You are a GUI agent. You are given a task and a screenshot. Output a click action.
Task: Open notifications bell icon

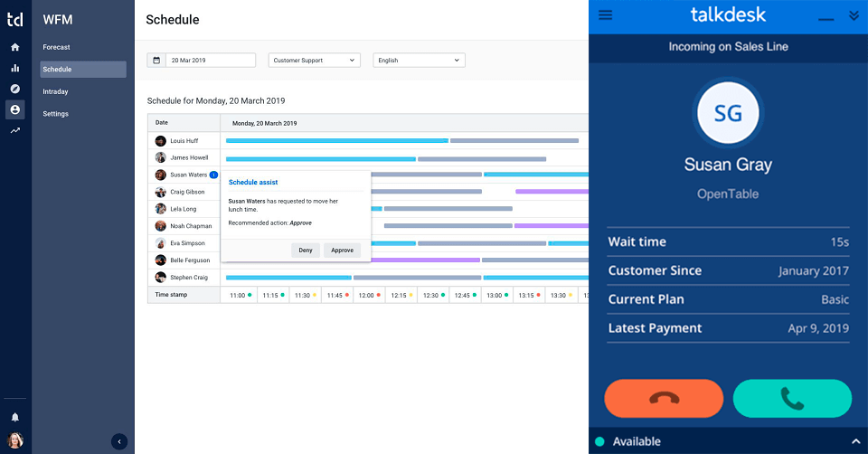[14, 417]
